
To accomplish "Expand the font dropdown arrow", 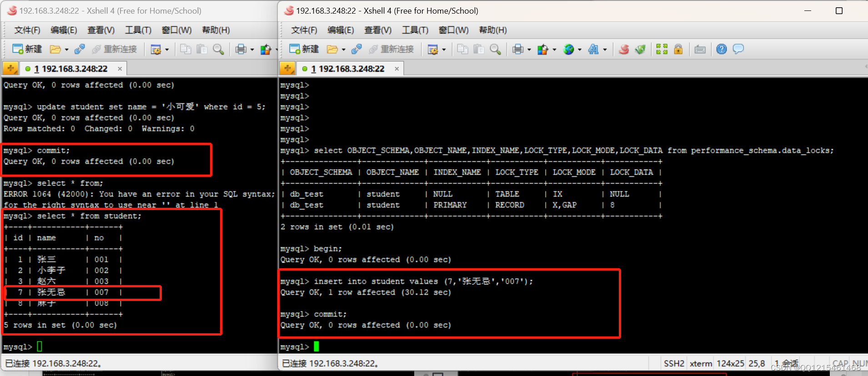I will pos(605,50).
